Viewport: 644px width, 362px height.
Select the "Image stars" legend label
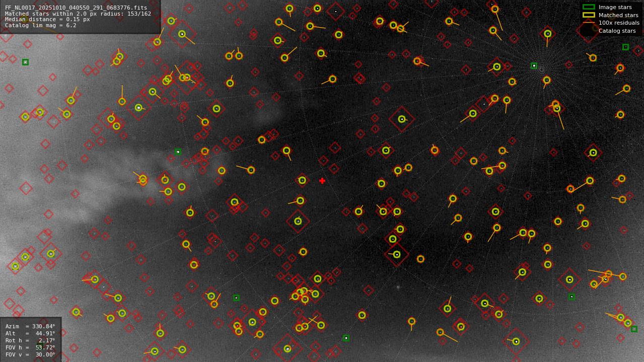click(x=615, y=8)
